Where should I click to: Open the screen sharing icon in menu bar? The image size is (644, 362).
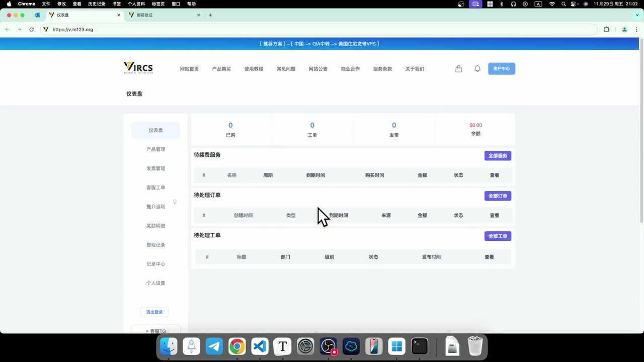pos(475,4)
